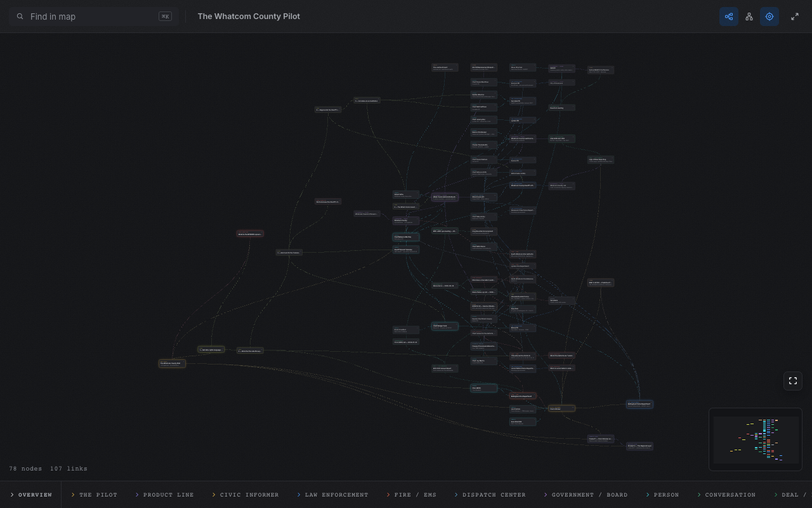812x508 pixels.
Task: Click the '78 nodes' count text
Action: tap(25, 469)
